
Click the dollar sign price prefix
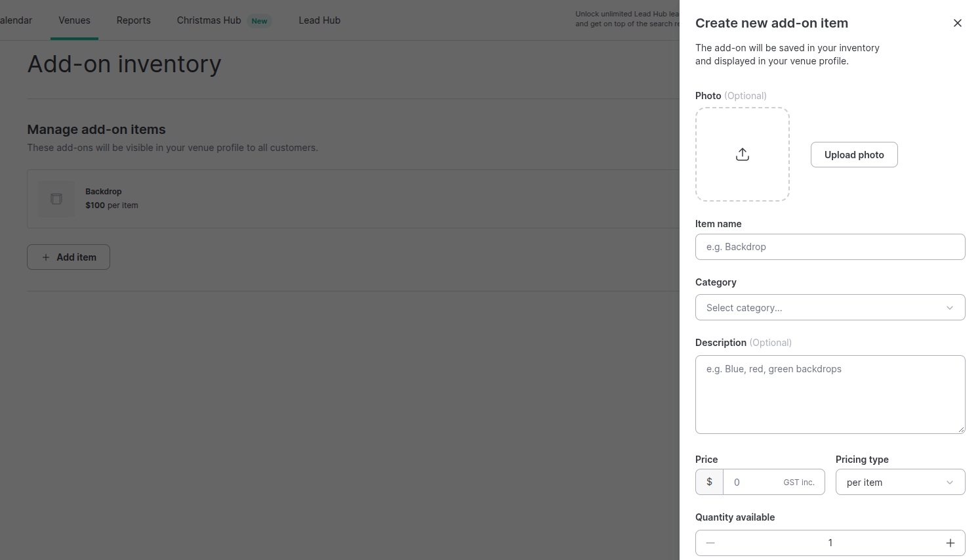pyautogui.click(x=709, y=482)
